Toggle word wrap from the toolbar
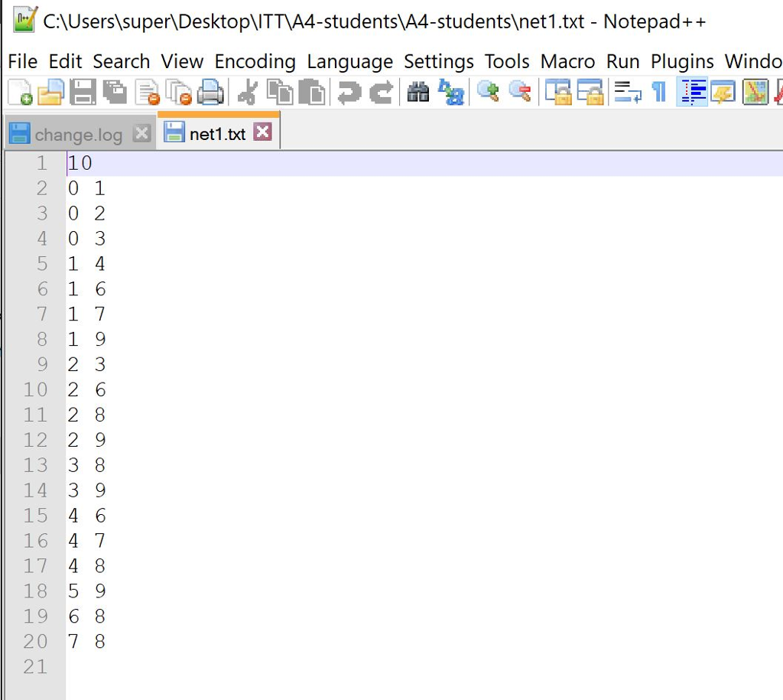783x700 pixels. click(629, 92)
